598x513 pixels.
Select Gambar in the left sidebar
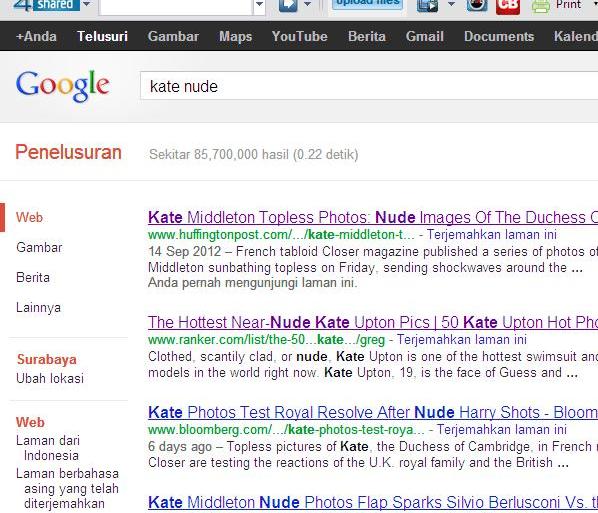[x=39, y=248]
